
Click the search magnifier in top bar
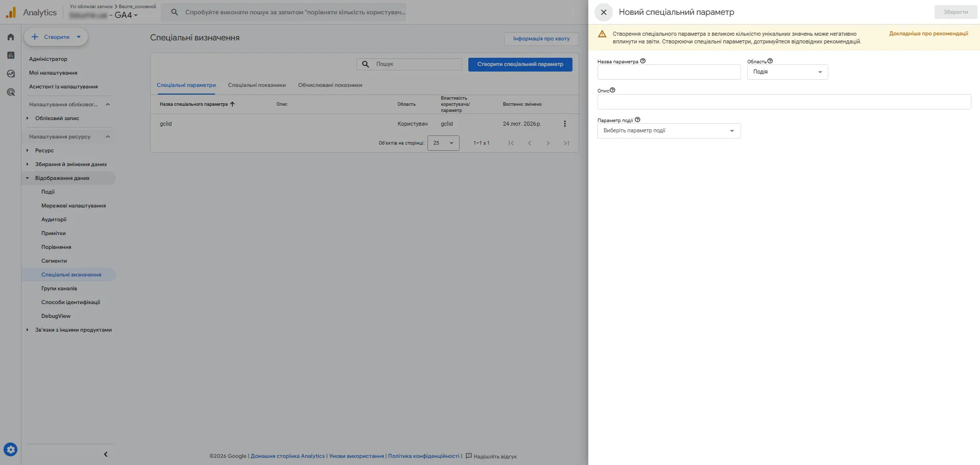tap(175, 12)
